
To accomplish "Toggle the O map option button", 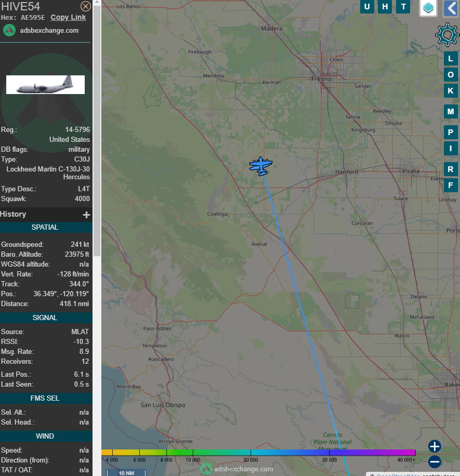I will pos(451,75).
